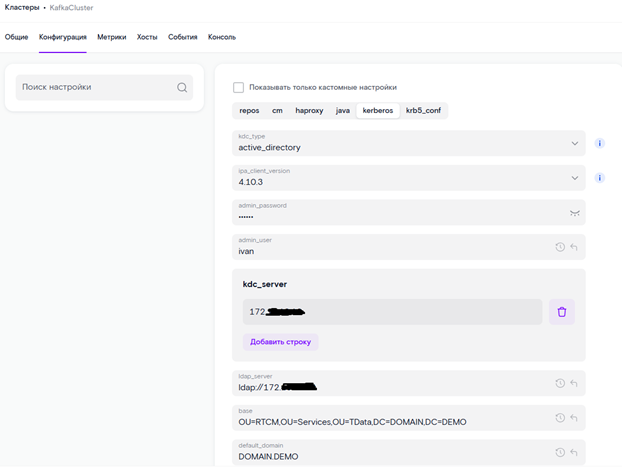Revert the admin_user value
The width and height of the screenshot is (622, 467).
tap(574, 247)
